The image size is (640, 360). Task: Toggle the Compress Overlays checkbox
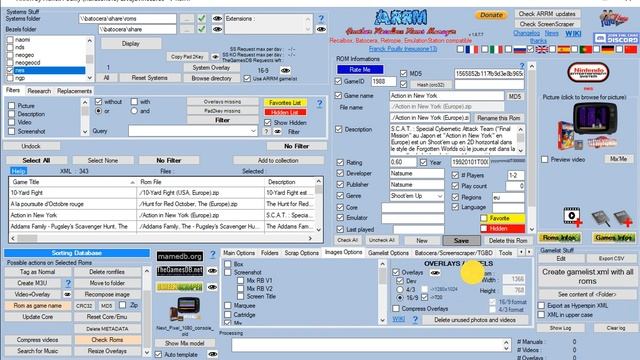point(396,308)
